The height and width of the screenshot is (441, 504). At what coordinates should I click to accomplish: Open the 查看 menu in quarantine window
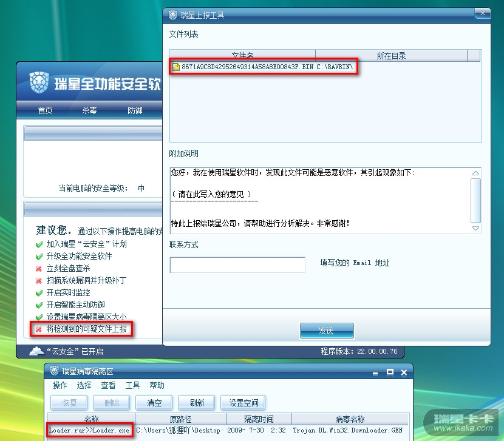[x=108, y=385]
